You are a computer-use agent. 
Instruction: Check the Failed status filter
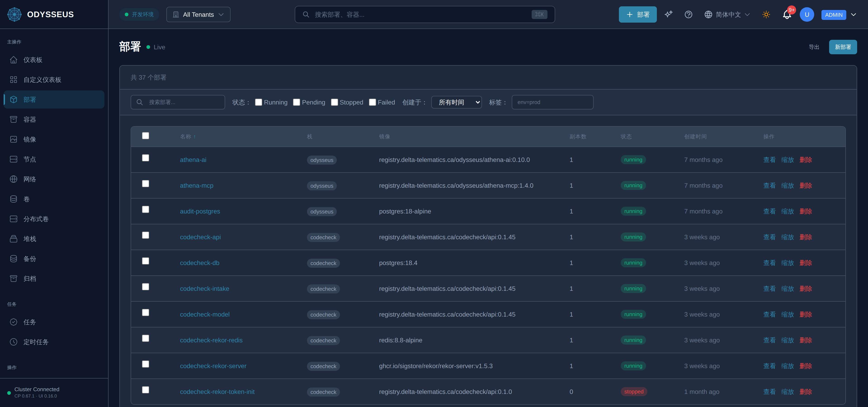tap(372, 102)
